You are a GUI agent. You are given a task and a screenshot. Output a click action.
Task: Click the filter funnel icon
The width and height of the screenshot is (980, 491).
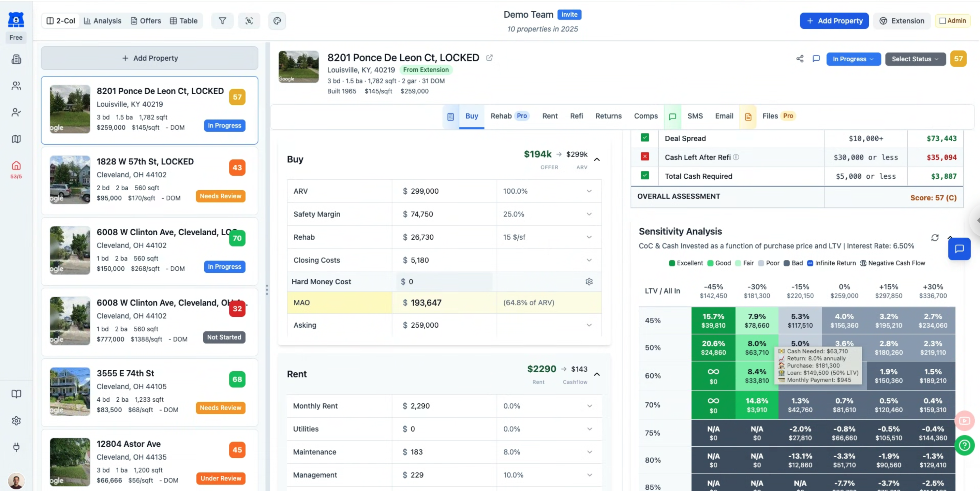click(222, 21)
